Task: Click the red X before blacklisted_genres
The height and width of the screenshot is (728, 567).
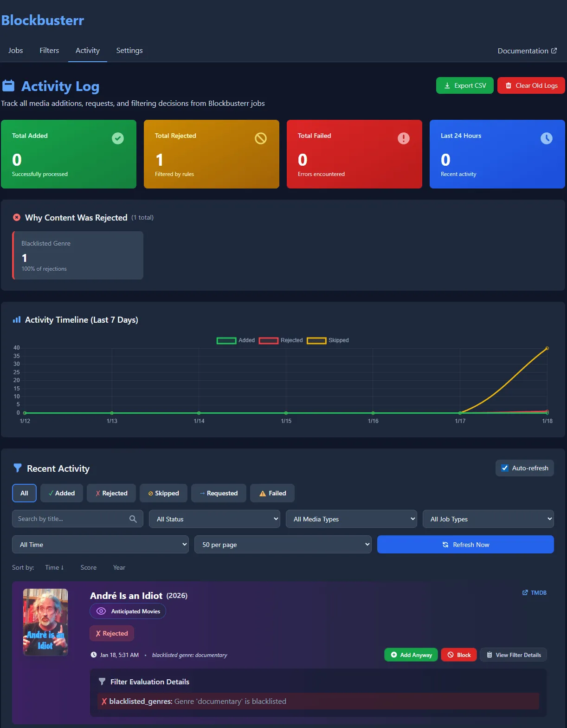Action: coord(104,701)
